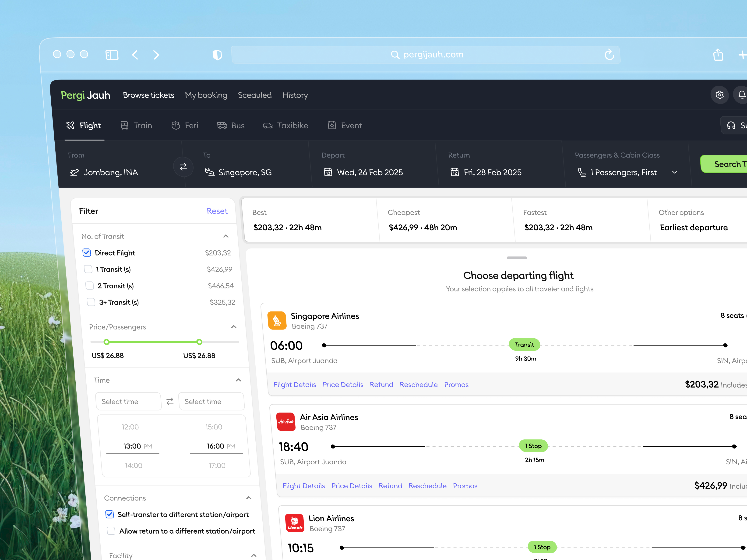This screenshot has height=560, width=747.
Task: Enable the 2 Transit(s) filter
Action: [x=89, y=285]
